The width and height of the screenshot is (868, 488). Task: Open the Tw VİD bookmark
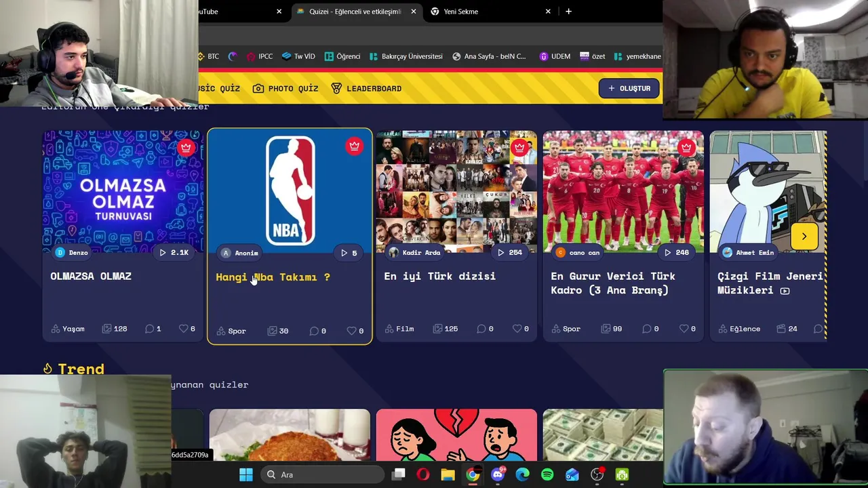click(x=298, y=56)
